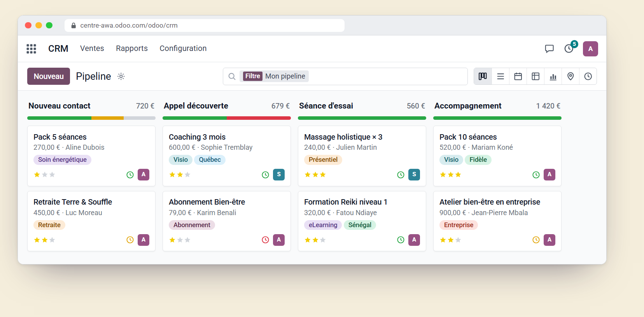
Task: Click the Soin énergétique tag
Action: [x=62, y=160]
